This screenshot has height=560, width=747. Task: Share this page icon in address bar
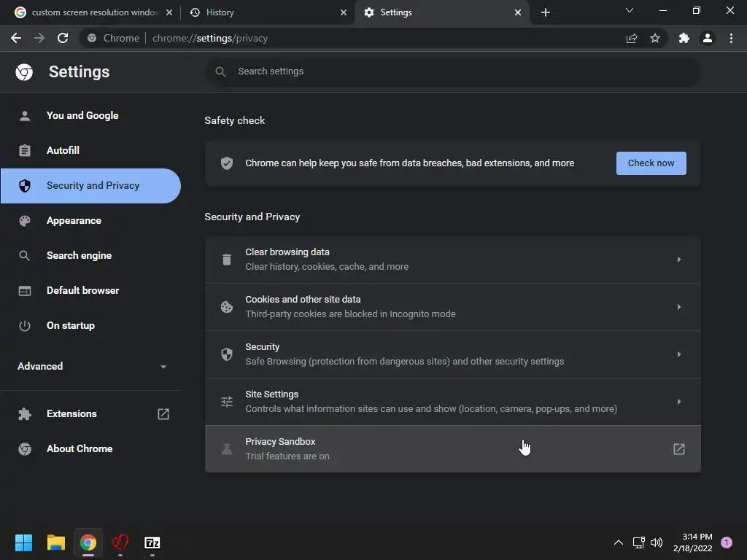(632, 38)
